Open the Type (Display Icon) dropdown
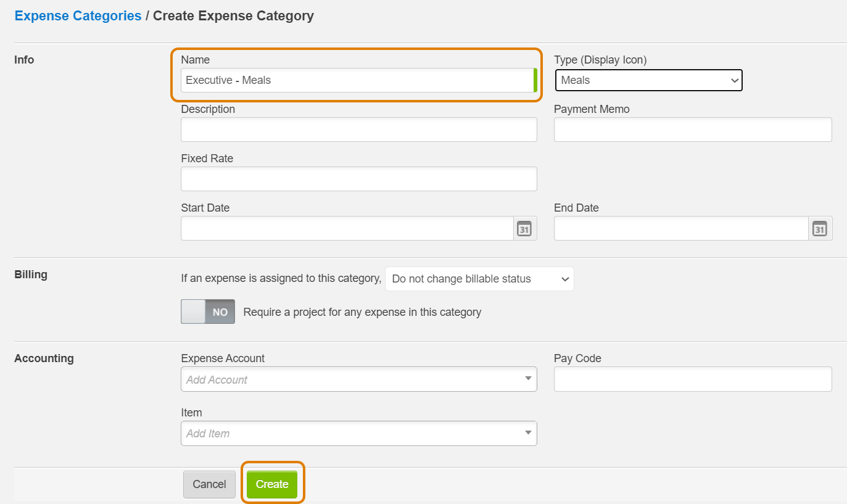Viewport: 847px width, 504px height. tap(648, 80)
